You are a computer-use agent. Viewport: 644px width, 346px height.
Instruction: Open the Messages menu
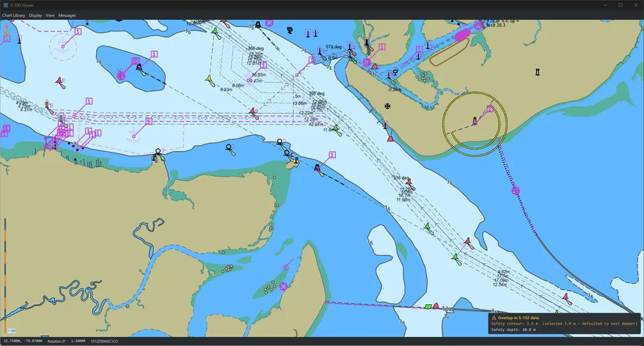(67, 15)
